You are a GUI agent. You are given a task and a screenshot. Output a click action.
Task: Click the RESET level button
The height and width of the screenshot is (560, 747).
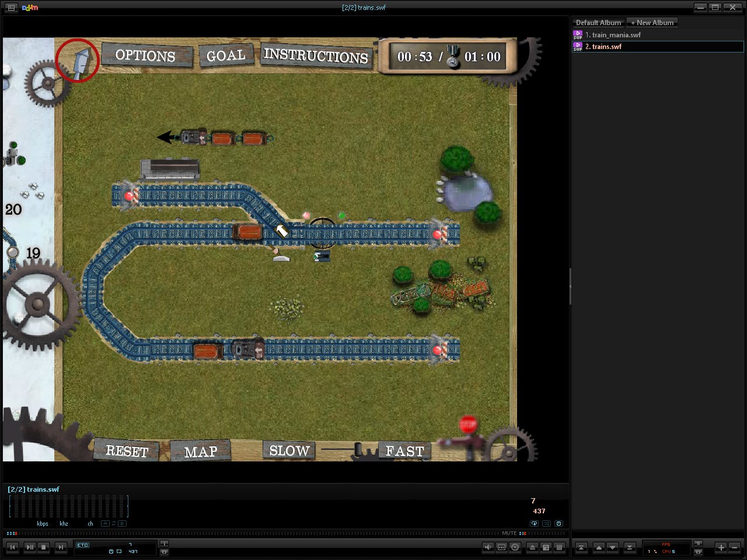[127, 451]
